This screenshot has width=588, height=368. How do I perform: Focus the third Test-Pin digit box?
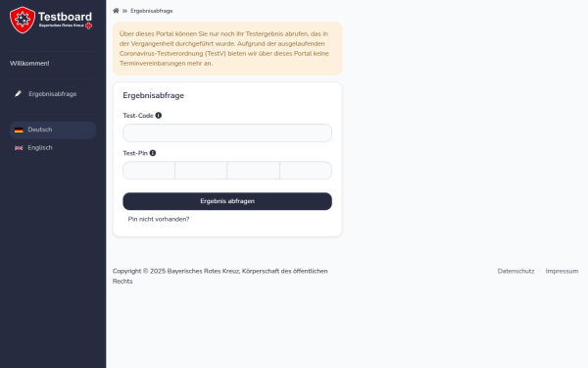coord(253,171)
